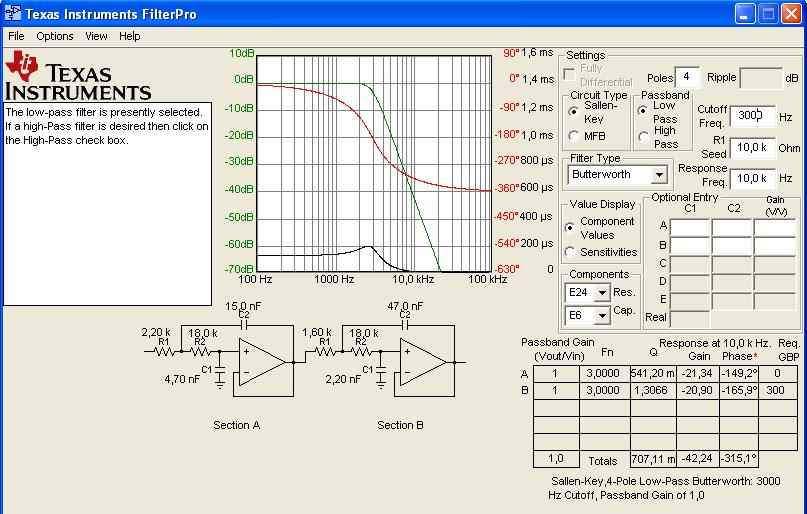Image resolution: width=807 pixels, height=514 pixels.
Task: Click the Optional Entry row A C1 field
Action: 690,227
